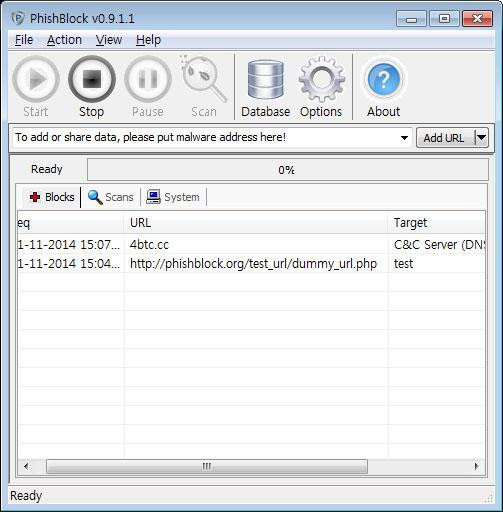Close the PhishBlock window
Screen dimensions: 503x512
(478, 19)
